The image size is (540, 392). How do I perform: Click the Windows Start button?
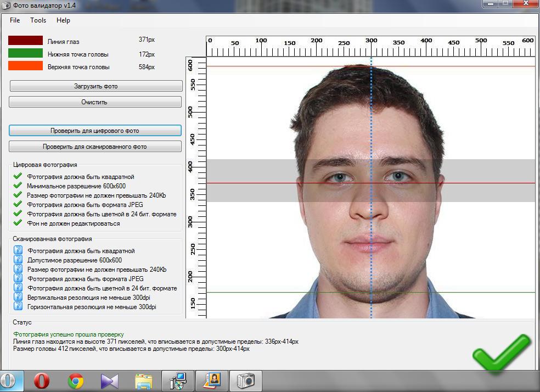pos(11,380)
